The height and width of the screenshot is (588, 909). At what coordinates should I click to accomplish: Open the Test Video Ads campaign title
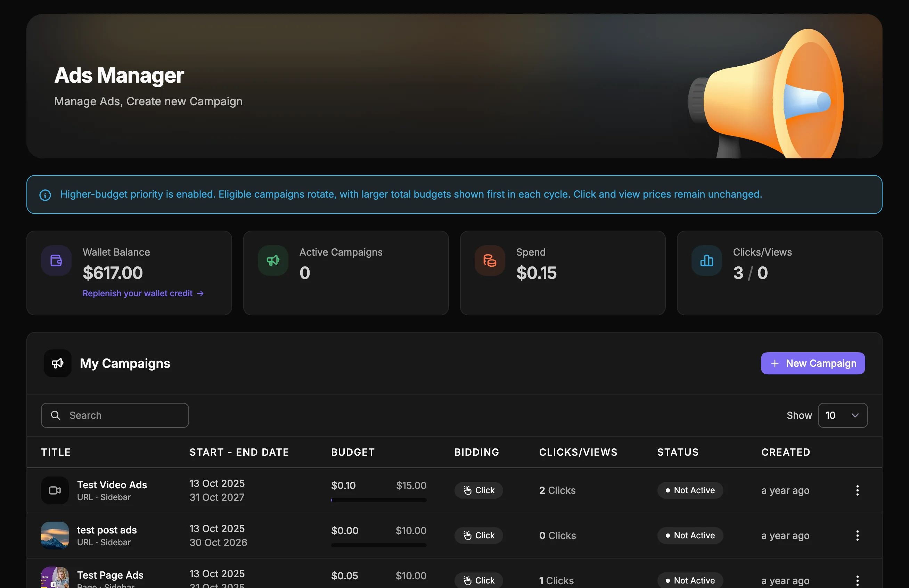[x=112, y=485]
